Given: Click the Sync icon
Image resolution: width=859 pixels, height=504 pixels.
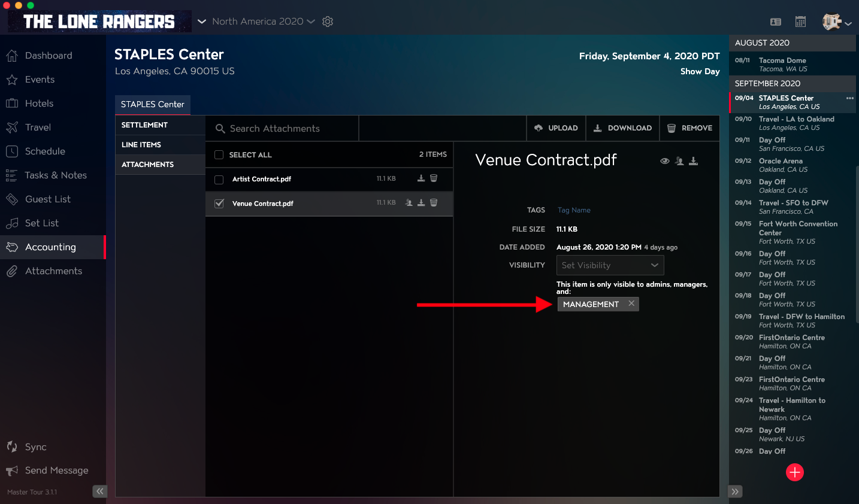Looking at the screenshot, I should (x=12, y=447).
